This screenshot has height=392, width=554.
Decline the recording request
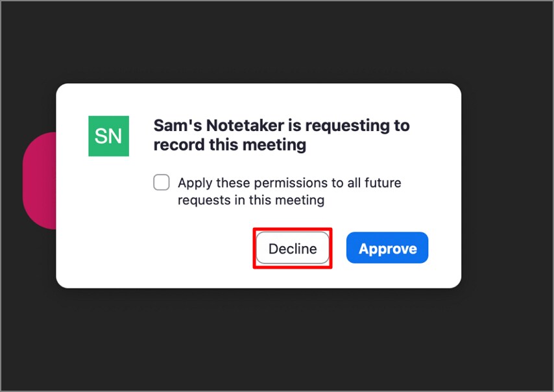click(x=293, y=249)
